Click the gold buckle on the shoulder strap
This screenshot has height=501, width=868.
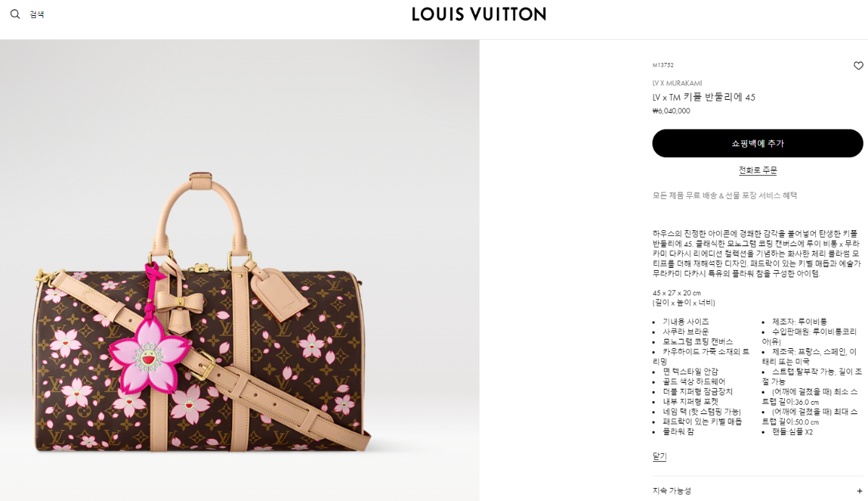tap(205, 369)
